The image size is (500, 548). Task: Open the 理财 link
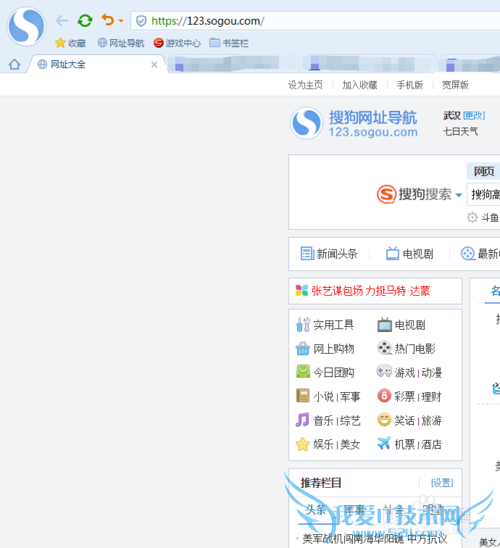(432, 397)
